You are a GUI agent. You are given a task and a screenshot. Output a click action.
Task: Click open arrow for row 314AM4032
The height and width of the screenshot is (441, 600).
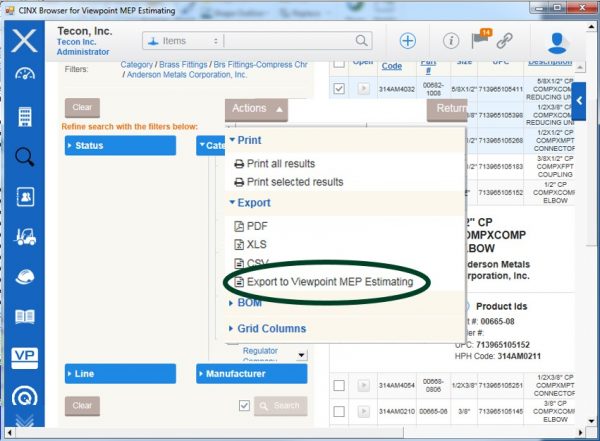pos(364,89)
